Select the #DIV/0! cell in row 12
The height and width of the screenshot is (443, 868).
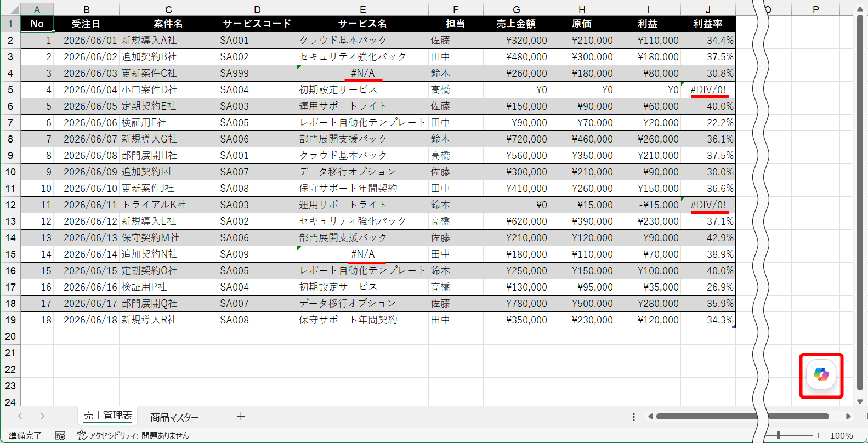pos(708,205)
